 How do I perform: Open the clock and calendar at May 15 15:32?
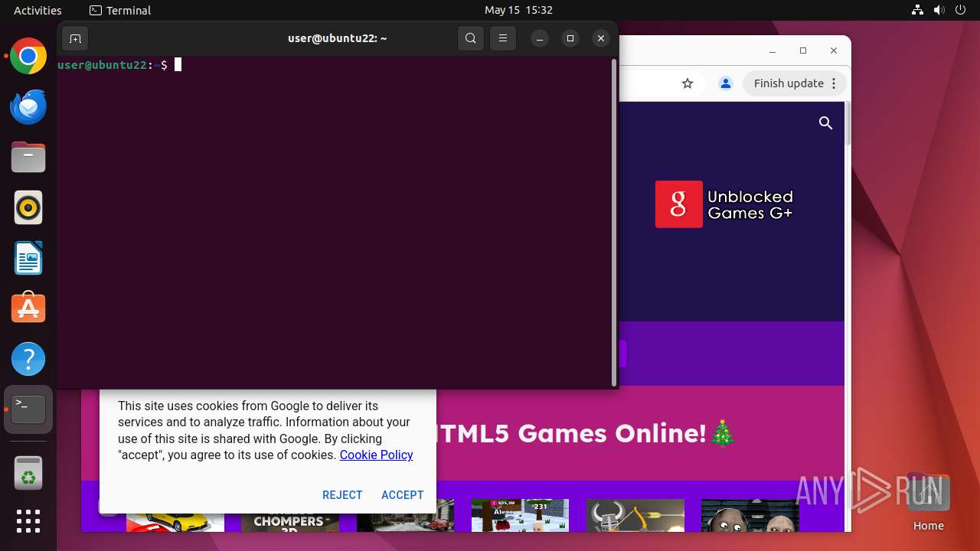tap(518, 10)
